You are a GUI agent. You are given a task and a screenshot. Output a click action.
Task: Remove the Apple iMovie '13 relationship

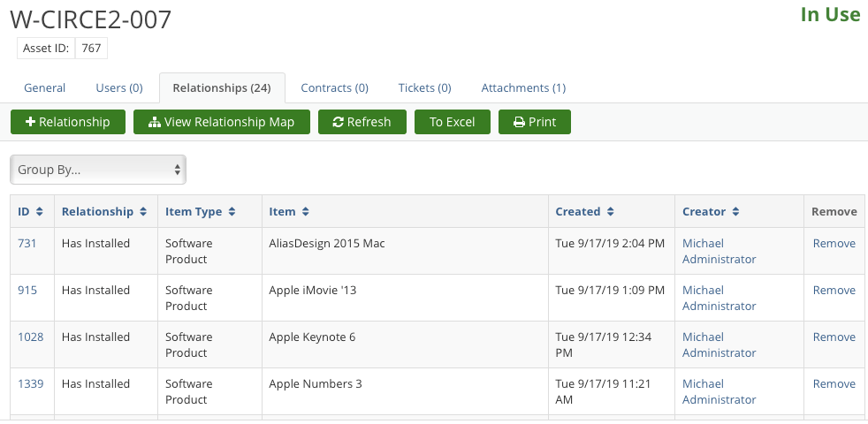(x=834, y=290)
